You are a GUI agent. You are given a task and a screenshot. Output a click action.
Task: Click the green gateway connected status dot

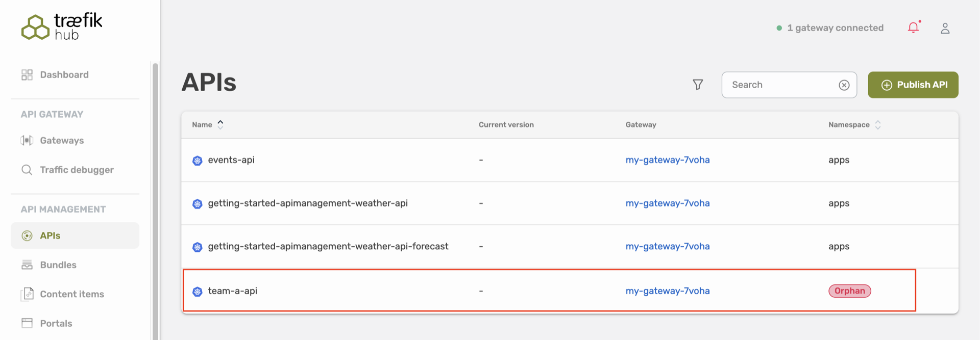(779, 28)
